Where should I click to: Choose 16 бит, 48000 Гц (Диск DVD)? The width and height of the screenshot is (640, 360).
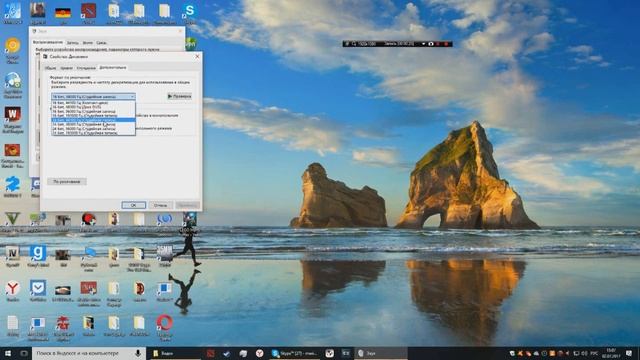pos(93,107)
